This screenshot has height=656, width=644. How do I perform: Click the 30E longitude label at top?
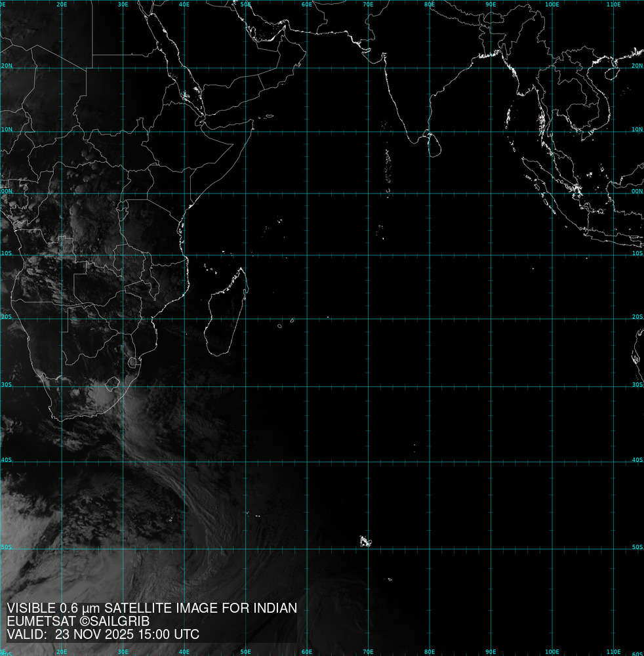point(123,5)
